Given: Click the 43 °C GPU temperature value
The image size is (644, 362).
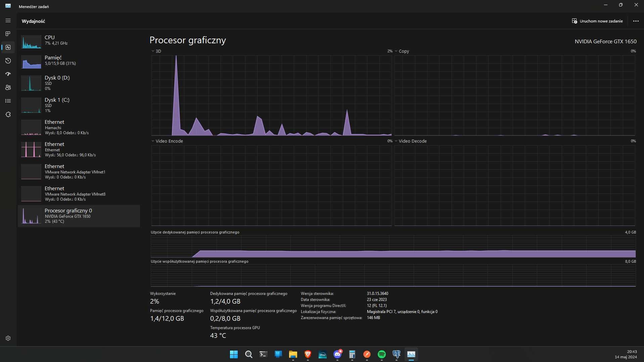Looking at the screenshot, I should click(x=218, y=335).
